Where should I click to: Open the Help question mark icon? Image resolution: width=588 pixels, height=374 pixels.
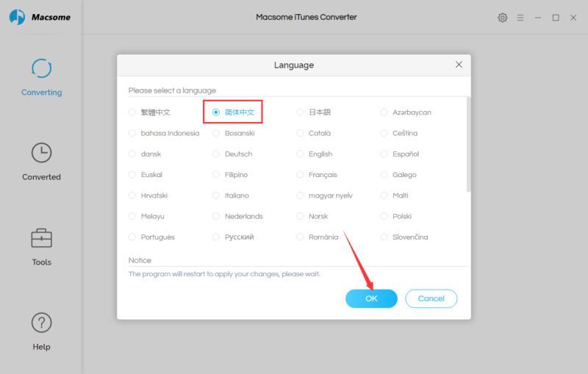click(41, 323)
